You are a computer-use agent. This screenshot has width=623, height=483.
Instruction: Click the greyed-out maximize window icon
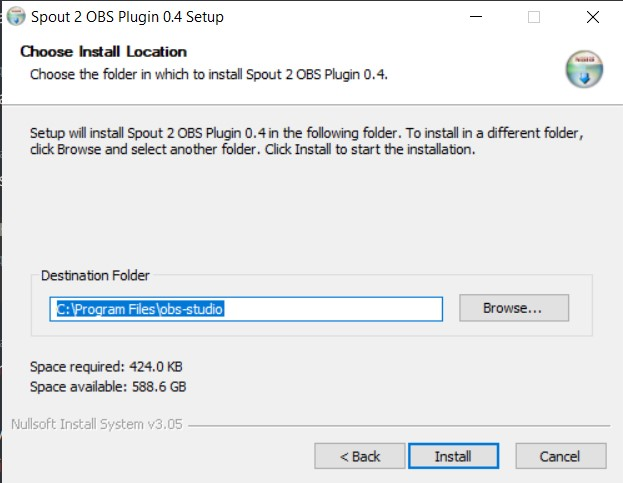534,17
